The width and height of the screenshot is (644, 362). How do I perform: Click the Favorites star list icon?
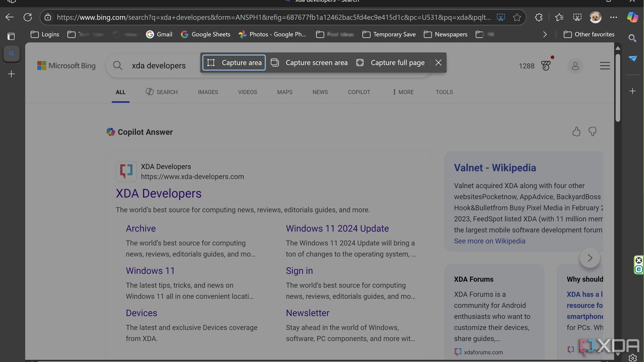(559, 17)
